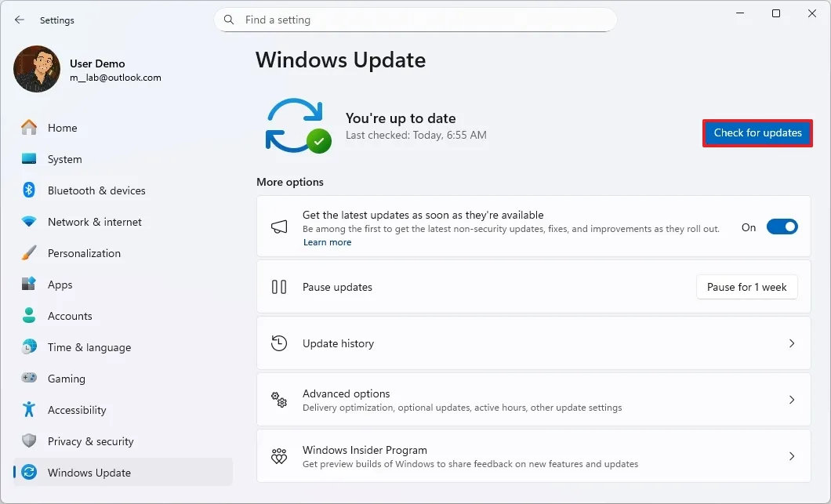Open the Home section icon

point(29,128)
